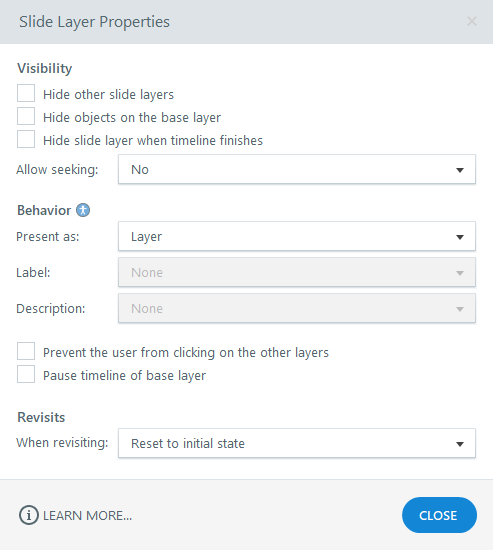Open the LEARN MORE... link
This screenshot has height=550, width=493.
[x=87, y=516]
